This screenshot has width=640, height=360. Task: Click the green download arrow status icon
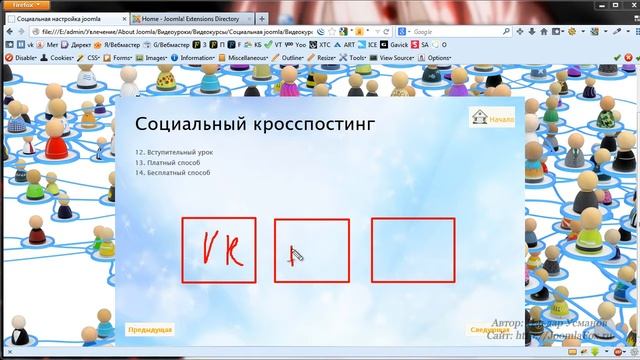click(596, 352)
